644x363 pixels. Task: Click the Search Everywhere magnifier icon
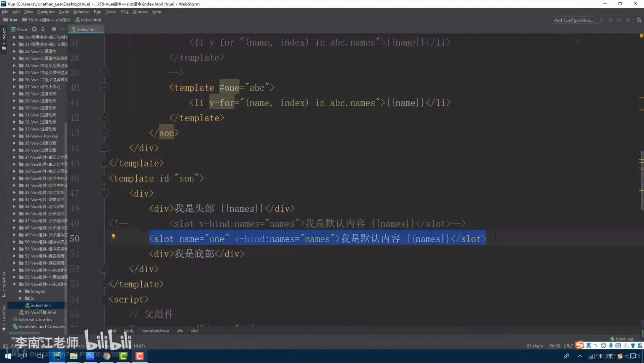(639, 20)
